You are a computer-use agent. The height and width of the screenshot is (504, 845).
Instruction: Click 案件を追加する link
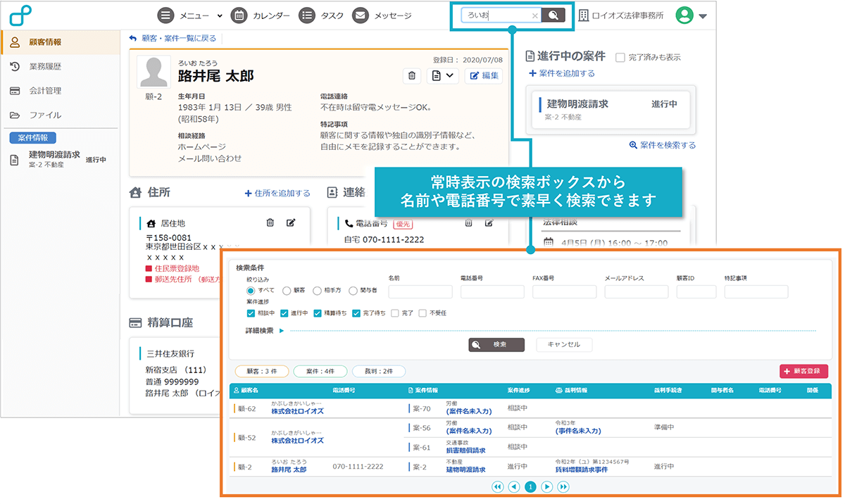pyautogui.click(x=562, y=73)
